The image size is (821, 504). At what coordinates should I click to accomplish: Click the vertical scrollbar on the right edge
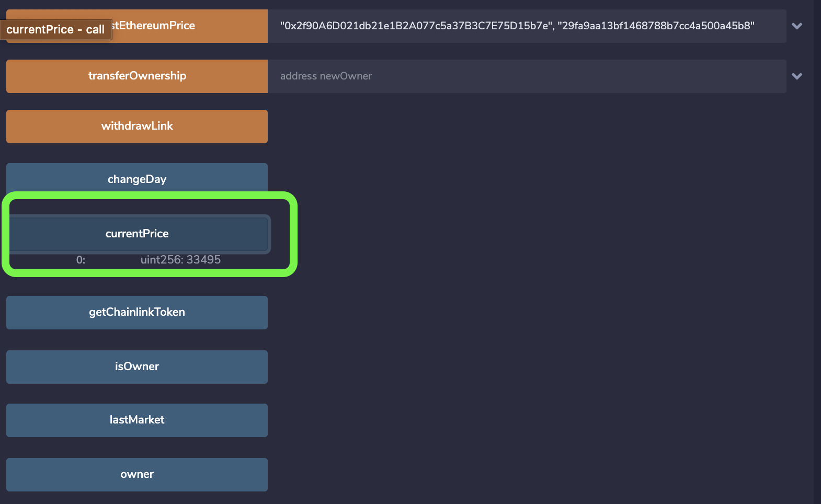click(817, 252)
